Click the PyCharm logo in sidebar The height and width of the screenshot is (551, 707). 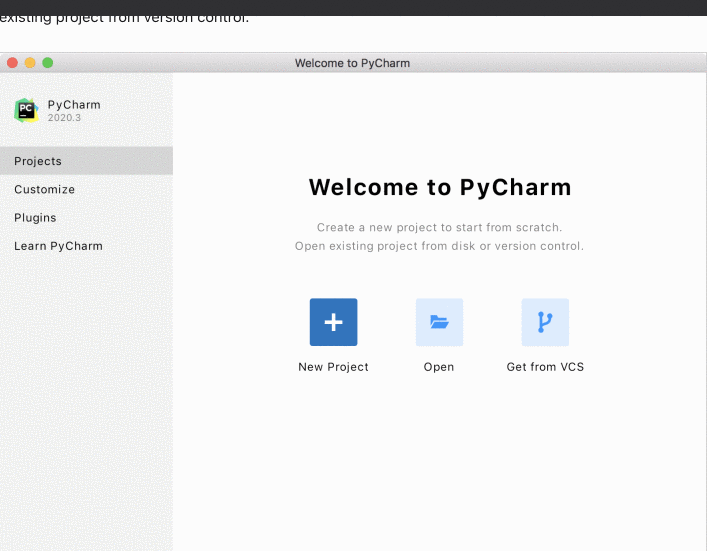pos(26,110)
